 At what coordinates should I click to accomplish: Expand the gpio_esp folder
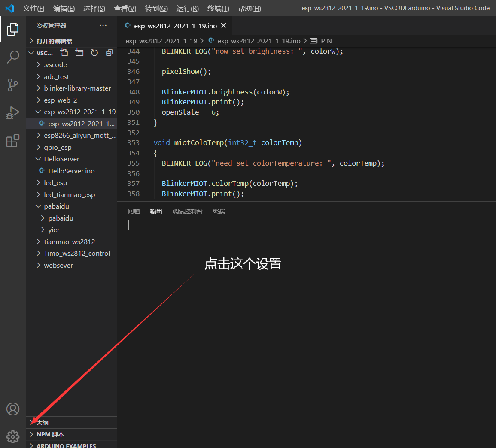point(71,147)
